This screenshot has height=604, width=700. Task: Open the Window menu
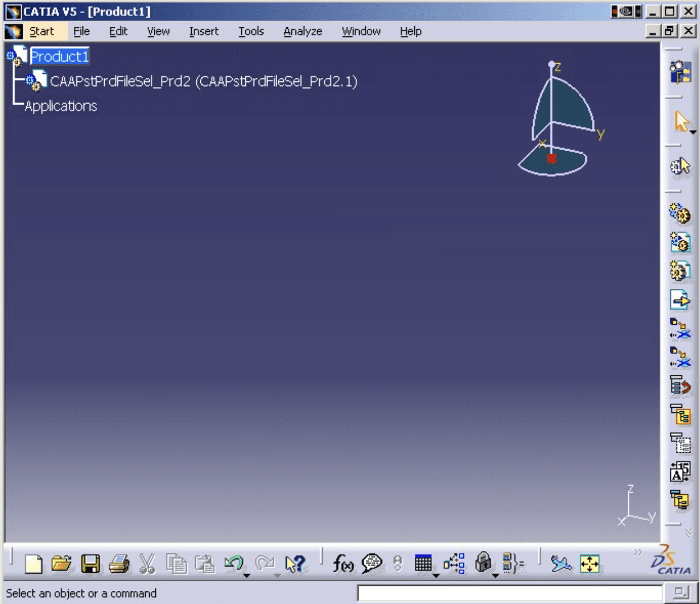click(361, 31)
